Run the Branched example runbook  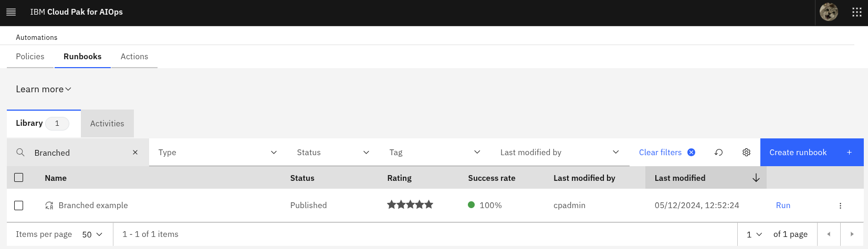pyautogui.click(x=783, y=205)
